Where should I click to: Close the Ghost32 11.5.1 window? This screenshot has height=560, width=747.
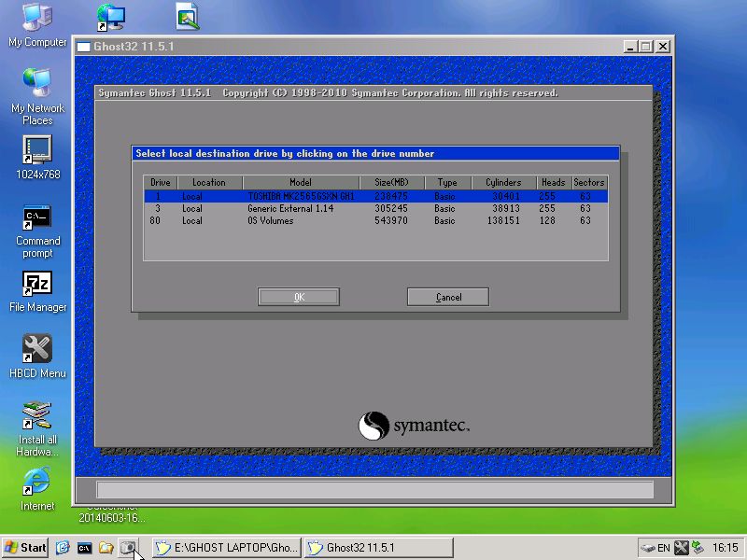coord(663,46)
